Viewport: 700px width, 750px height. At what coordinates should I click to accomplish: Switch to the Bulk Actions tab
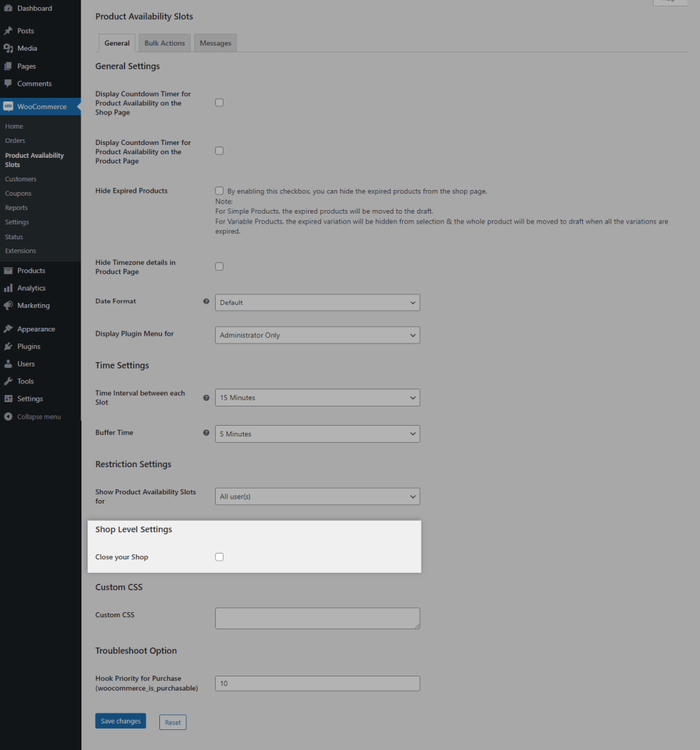click(164, 44)
